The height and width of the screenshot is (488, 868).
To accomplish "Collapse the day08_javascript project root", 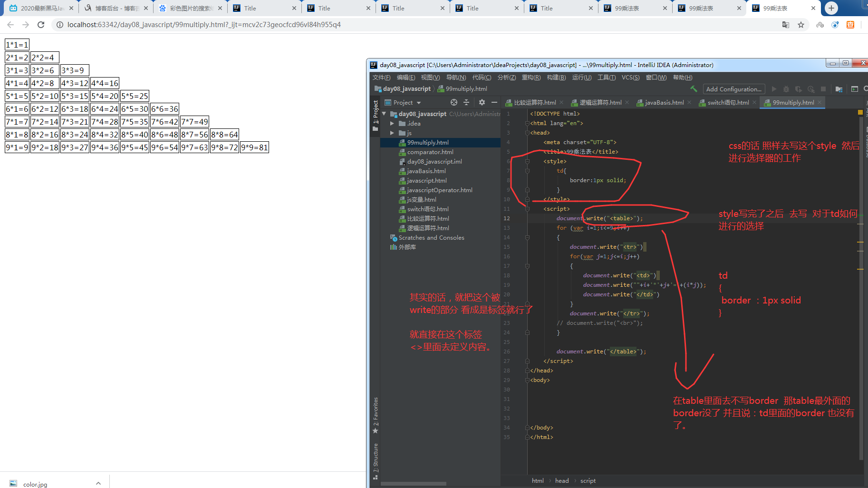I will tap(384, 114).
